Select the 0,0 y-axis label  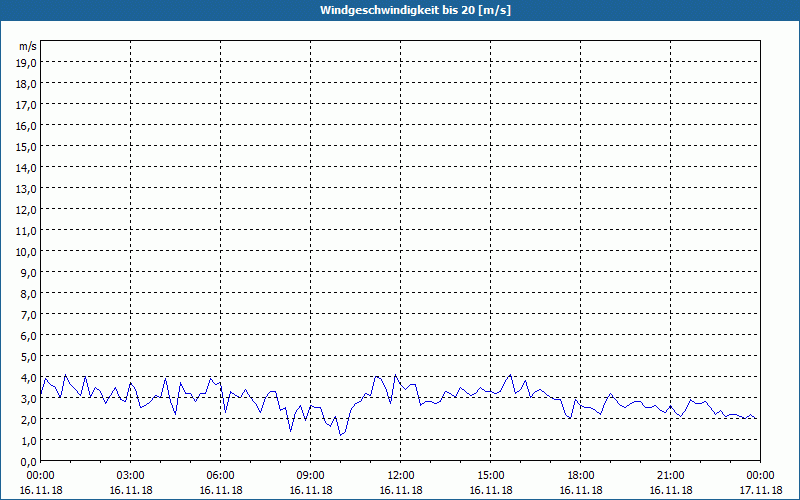tap(29, 462)
